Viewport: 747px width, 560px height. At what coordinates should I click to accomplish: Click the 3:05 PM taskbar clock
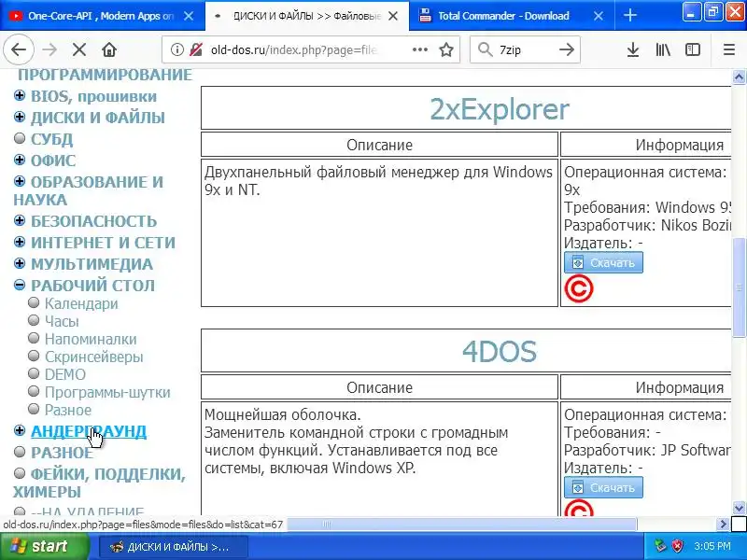712,546
